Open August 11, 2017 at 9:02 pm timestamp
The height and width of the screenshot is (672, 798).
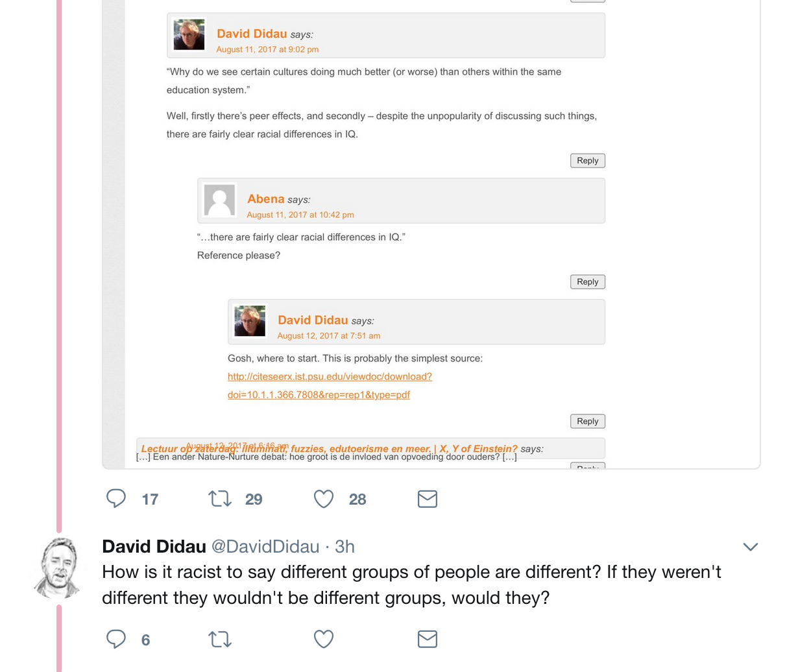[x=267, y=49]
